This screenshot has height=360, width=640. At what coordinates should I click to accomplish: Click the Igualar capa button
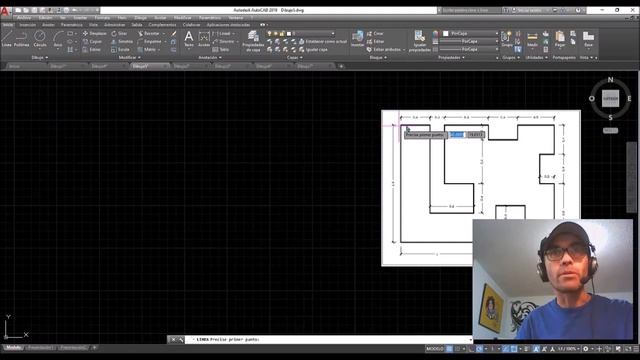(313, 49)
